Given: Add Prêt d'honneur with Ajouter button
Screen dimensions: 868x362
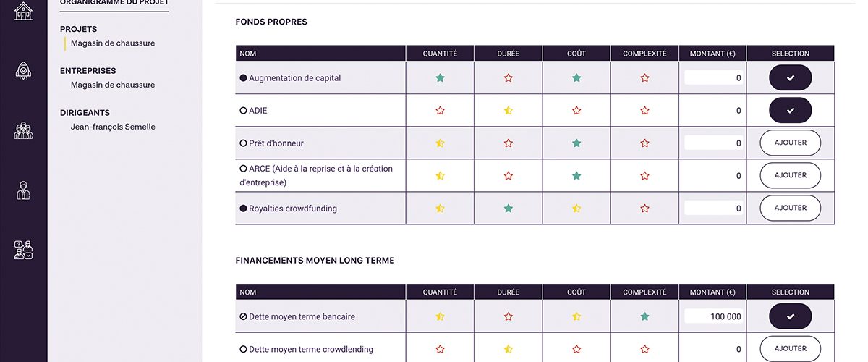Looking at the screenshot, I should coord(790,143).
